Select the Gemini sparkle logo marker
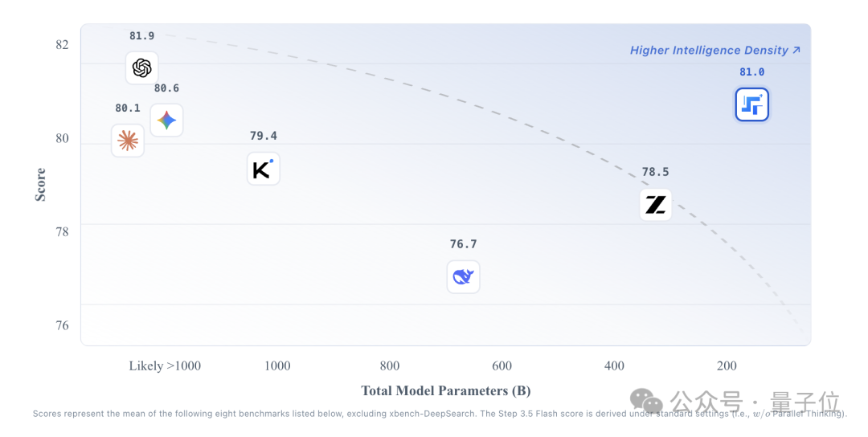868x437 pixels. point(166,120)
